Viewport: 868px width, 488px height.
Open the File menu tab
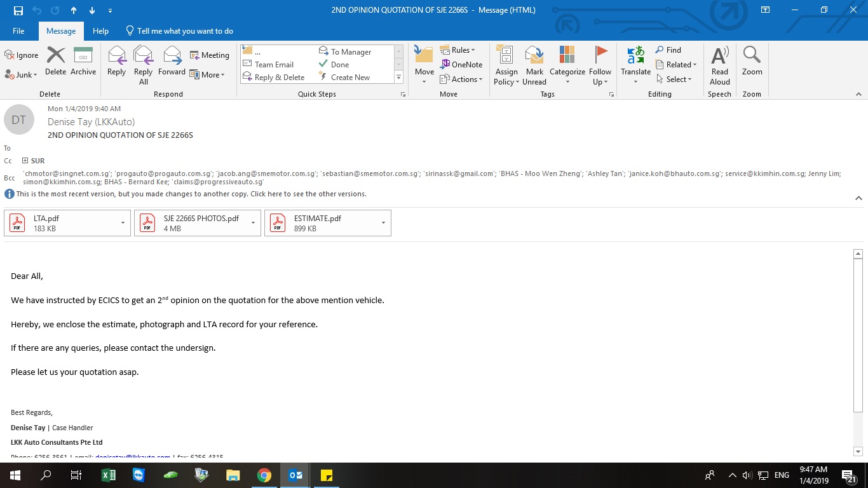point(18,30)
